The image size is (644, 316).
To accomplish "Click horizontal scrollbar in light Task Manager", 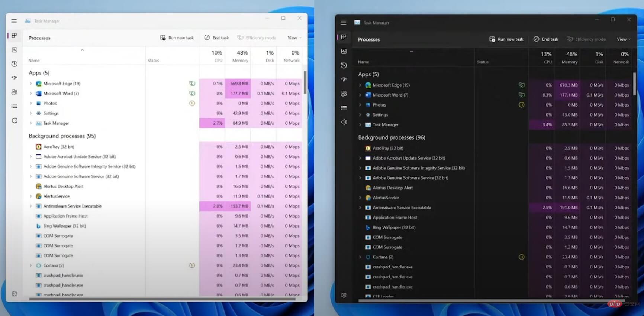I will point(163,299).
